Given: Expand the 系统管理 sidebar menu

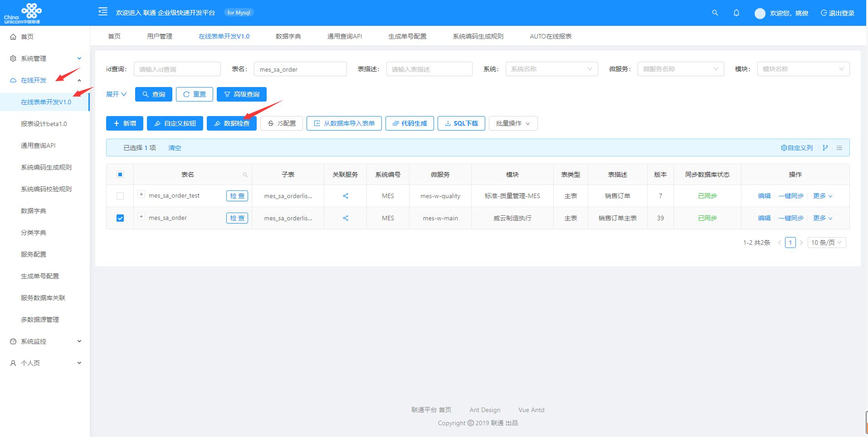Looking at the screenshot, I should 45,58.
